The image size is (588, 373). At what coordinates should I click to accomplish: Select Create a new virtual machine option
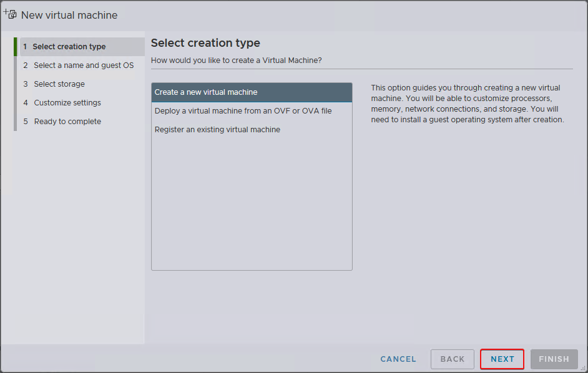206,92
